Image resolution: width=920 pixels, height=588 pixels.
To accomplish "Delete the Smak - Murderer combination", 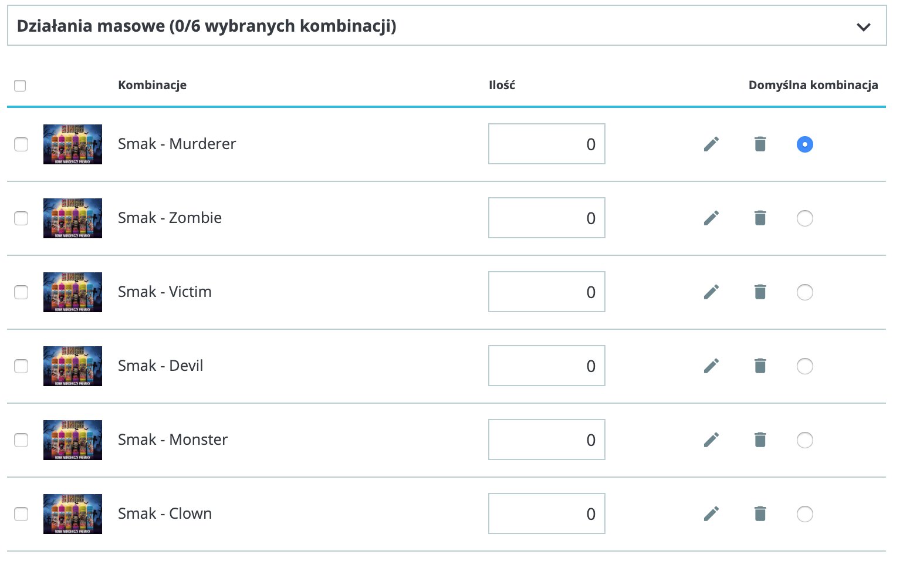I will (x=760, y=144).
